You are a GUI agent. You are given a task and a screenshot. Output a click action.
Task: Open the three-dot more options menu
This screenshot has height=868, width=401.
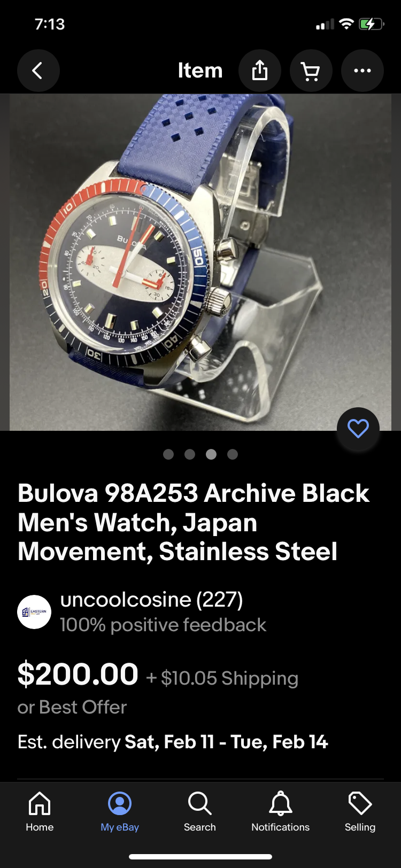point(363,71)
